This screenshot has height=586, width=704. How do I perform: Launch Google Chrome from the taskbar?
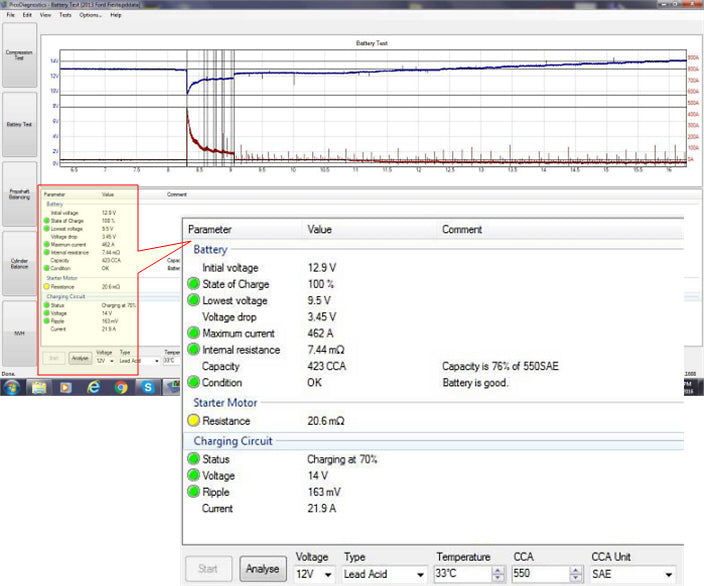pyautogui.click(x=121, y=387)
